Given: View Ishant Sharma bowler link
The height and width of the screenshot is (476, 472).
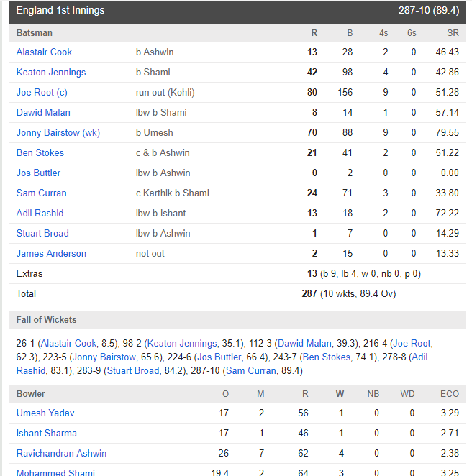Looking at the screenshot, I should tap(47, 433).
